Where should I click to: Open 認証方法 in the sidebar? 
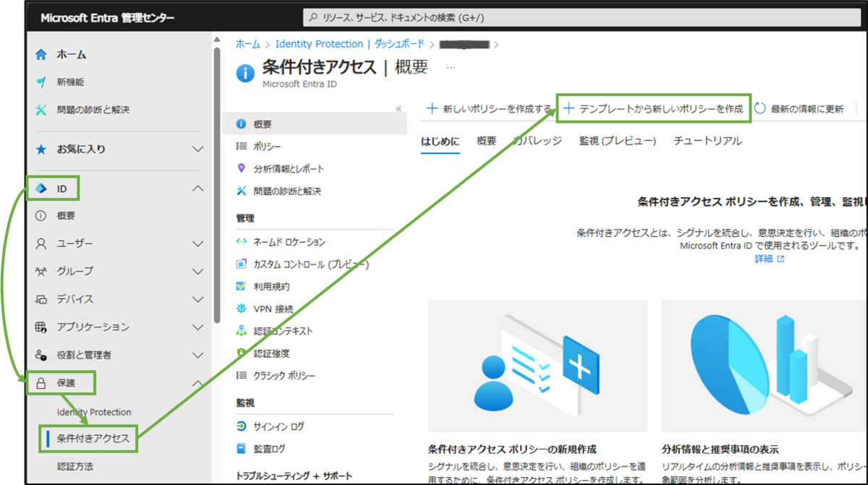click(75, 466)
